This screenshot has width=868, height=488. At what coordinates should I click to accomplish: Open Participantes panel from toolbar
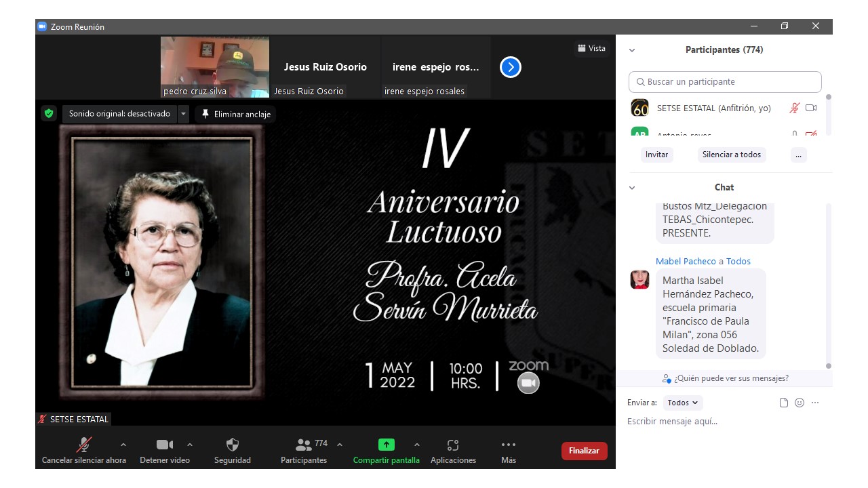pos(304,451)
